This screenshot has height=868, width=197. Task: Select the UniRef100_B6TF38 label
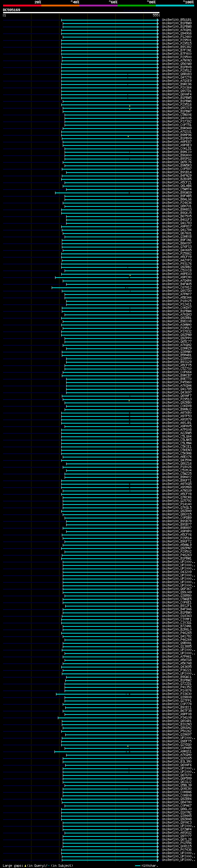tap(176, 711)
